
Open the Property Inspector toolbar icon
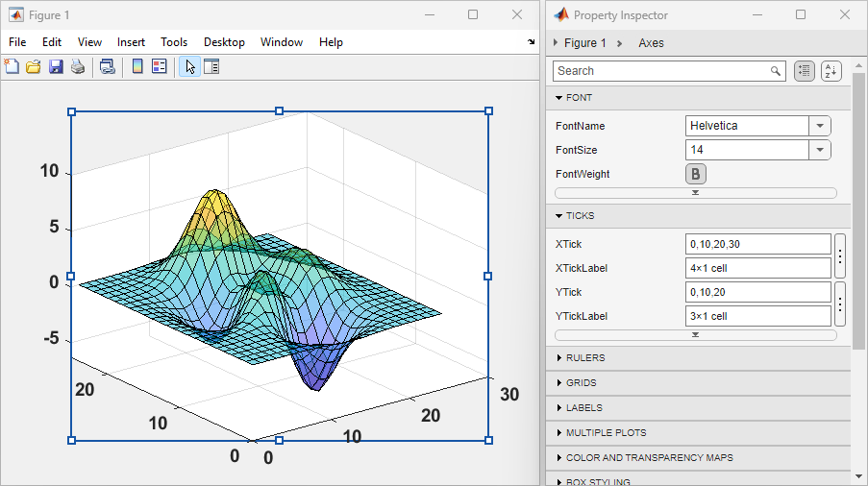point(211,67)
